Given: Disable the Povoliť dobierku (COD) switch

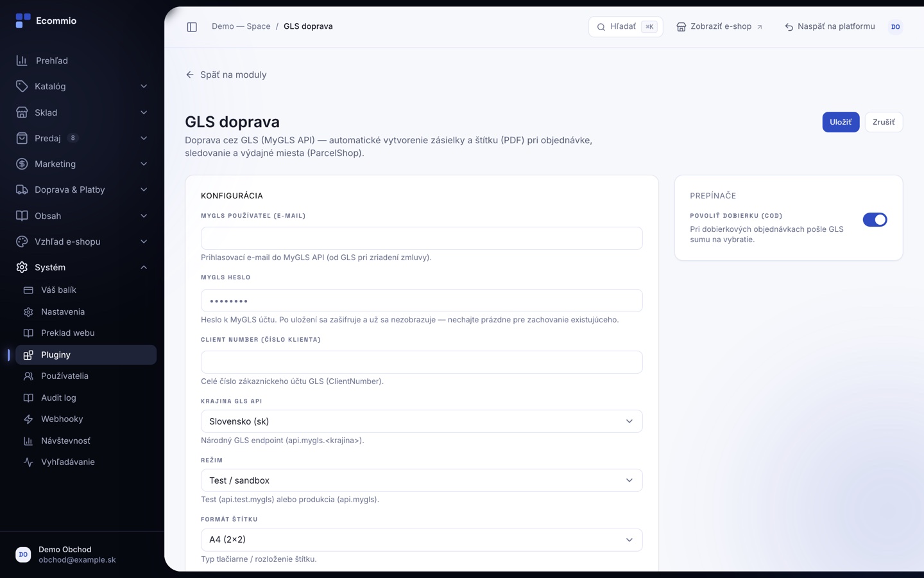Looking at the screenshot, I should click(x=875, y=220).
